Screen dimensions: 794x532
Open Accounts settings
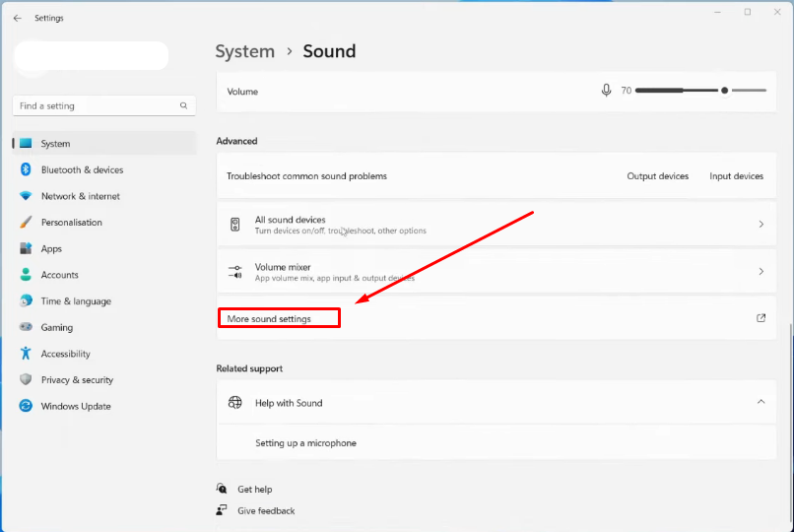point(104,275)
